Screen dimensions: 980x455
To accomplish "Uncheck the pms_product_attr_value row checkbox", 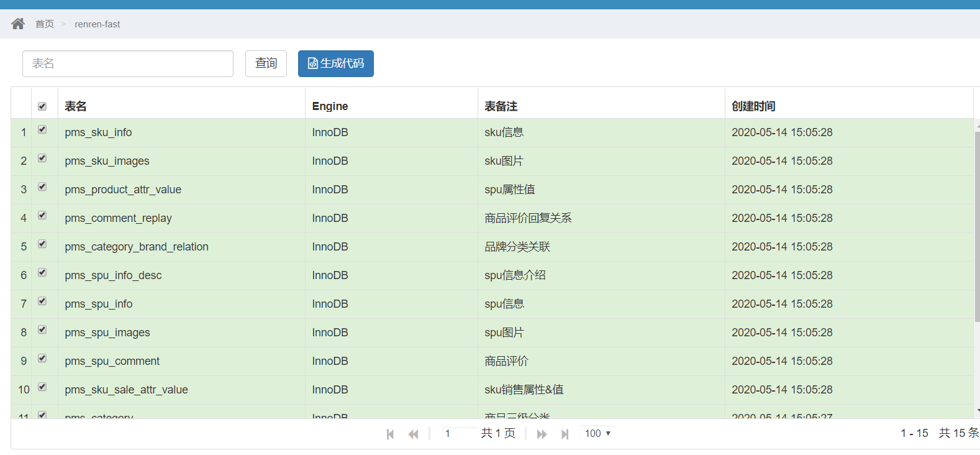I will [42, 186].
